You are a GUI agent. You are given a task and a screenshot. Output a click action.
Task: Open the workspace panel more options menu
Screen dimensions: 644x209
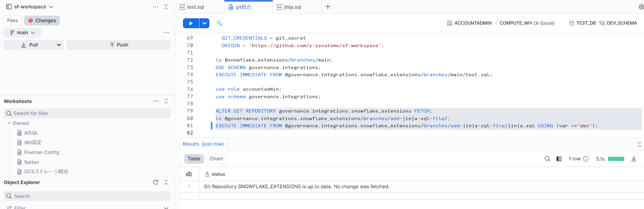coord(156,7)
